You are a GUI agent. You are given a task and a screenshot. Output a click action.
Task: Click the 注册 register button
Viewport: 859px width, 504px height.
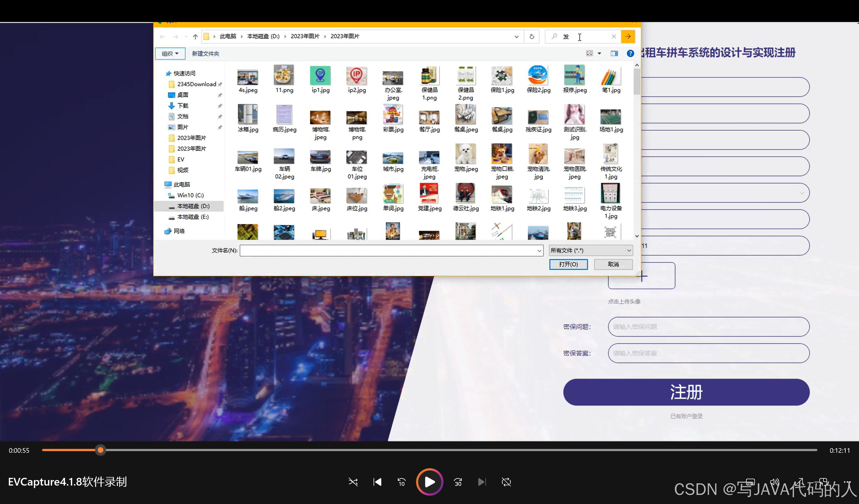686,392
